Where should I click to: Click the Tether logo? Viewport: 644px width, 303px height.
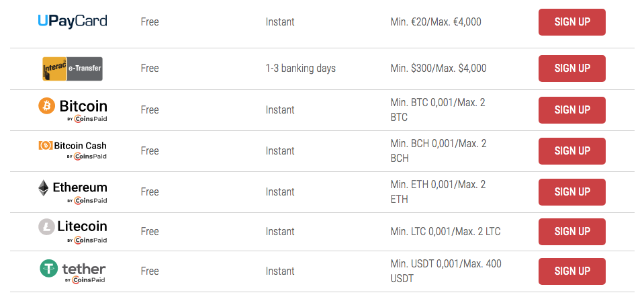pyautogui.click(x=73, y=271)
